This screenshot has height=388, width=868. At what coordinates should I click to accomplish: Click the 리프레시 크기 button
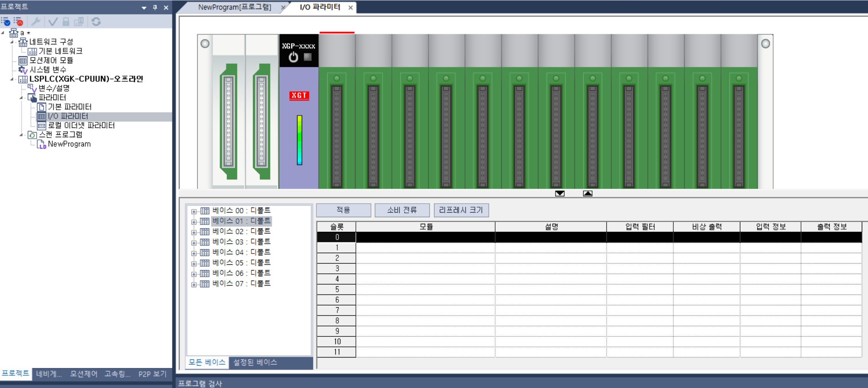(x=461, y=210)
